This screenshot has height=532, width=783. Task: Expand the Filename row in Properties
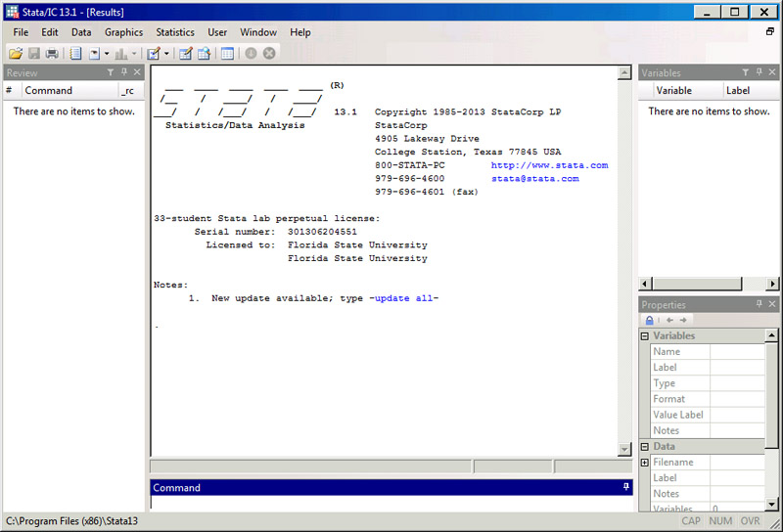point(645,463)
